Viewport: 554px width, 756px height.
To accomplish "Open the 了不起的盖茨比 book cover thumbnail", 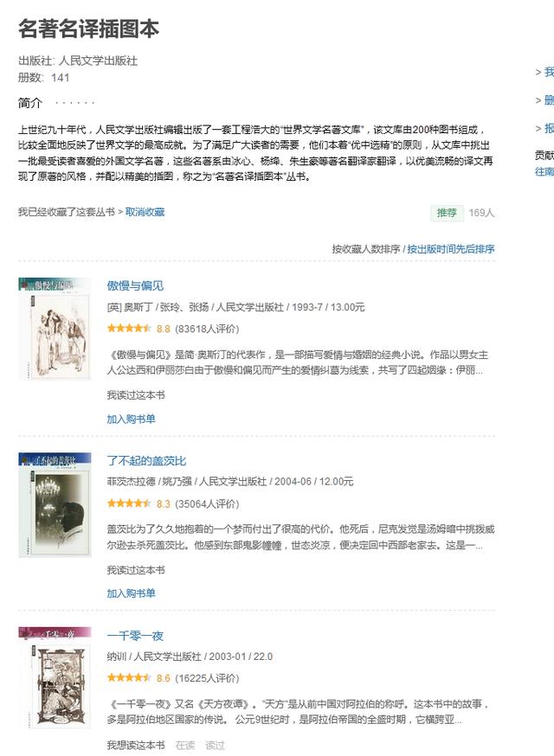I will pyautogui.click(x=55, y=504).
